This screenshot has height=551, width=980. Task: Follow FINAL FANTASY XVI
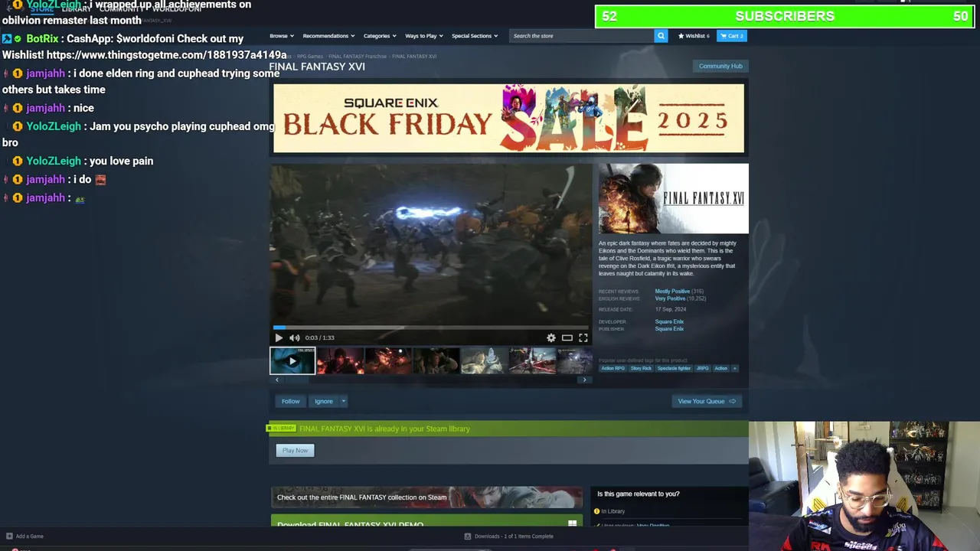tap(290, 401)
